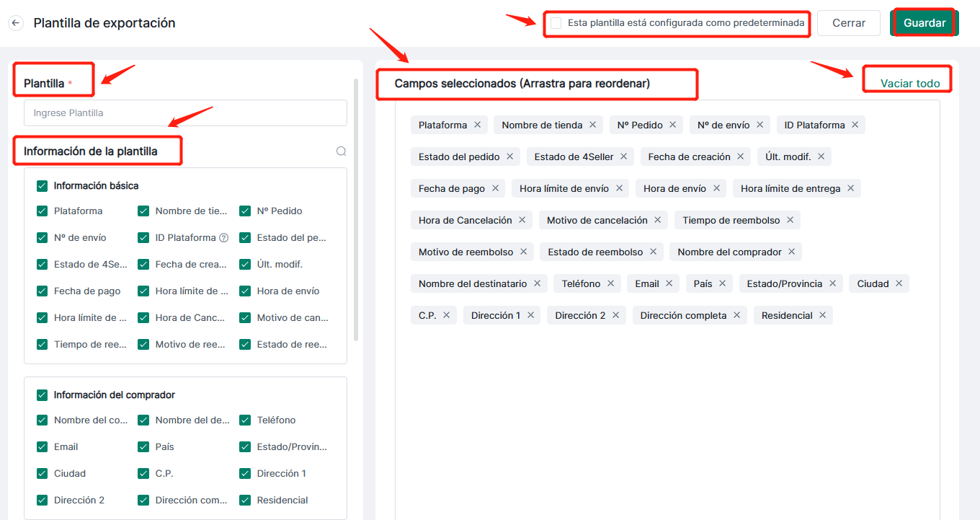Uncheck the Información básica group checkbox
The height and width of the screenshot is (520, 980).
point(42,185)
